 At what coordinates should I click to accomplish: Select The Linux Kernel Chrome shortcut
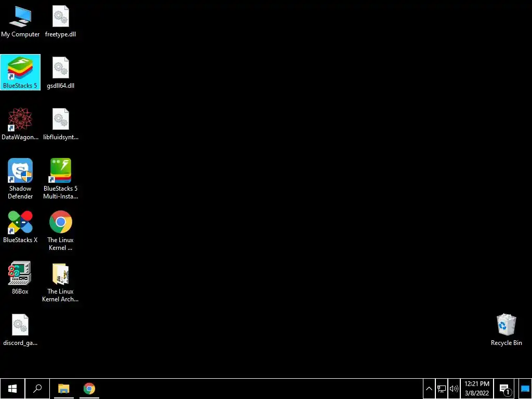click(60, 230)
